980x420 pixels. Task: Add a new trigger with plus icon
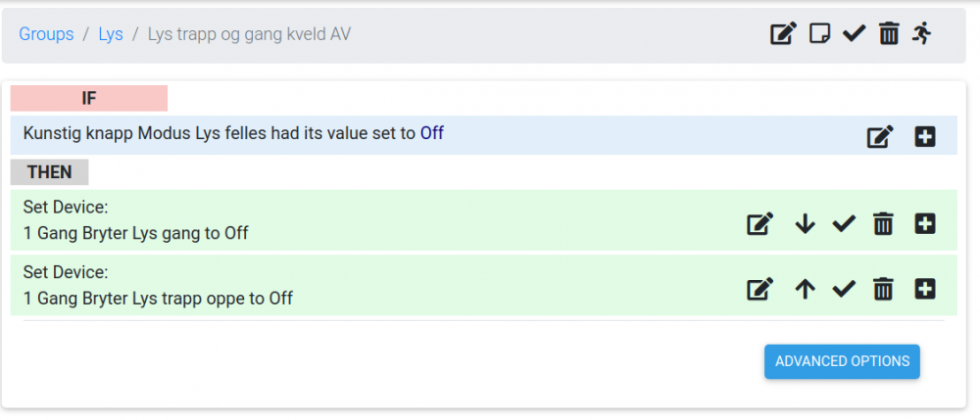924,137
